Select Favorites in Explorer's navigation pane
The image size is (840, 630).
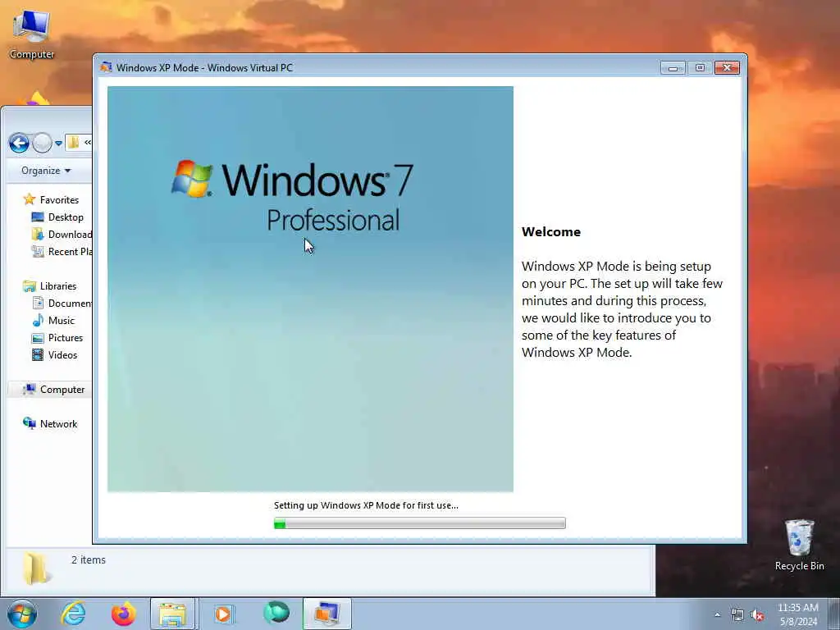pyautogui.click(x=52, y=200)
